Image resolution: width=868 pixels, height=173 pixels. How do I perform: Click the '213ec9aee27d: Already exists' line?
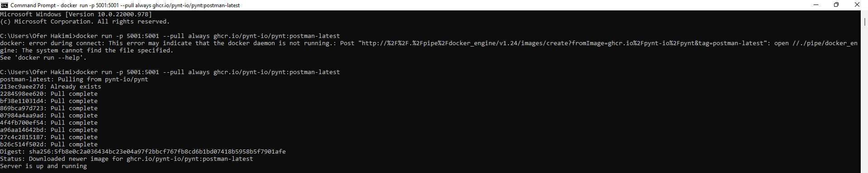(x=51, y=87)
